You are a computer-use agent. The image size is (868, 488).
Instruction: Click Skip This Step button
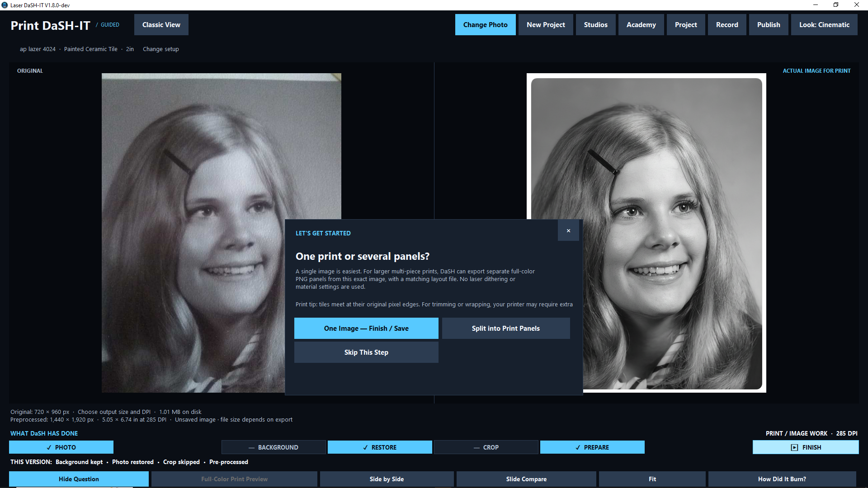pyautogui.click(x=366, y=352)
